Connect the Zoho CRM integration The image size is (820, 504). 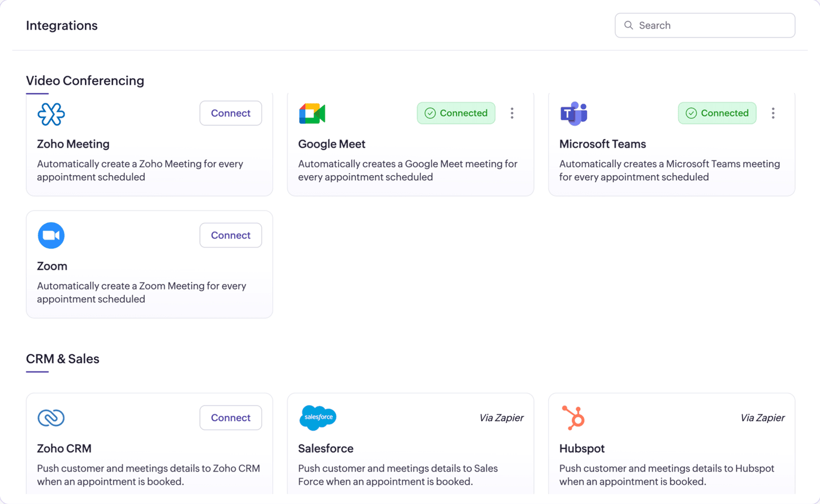tap(230, 417)
